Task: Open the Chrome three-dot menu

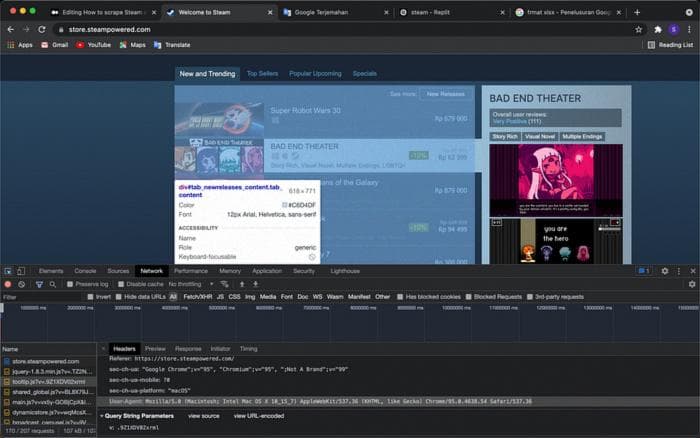Action: (689, 29)
